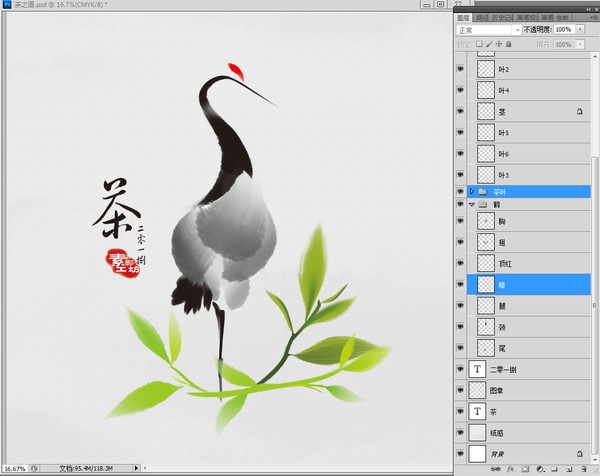Create new fill or adjustment layer
The width and height of the screenshot is (600, 476).
(x=540, y=469)
